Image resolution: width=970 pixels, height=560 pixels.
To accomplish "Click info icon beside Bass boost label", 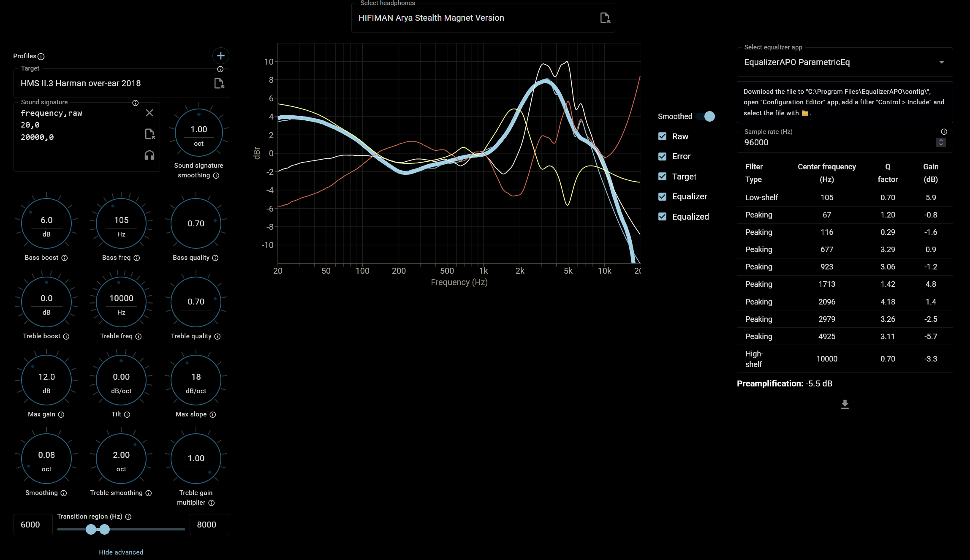I will (x=65, y=258).
